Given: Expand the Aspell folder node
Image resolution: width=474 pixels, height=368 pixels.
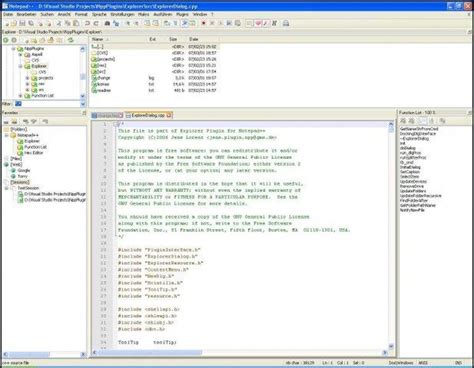Looking at the screenshot, I should tap(20, 55).
